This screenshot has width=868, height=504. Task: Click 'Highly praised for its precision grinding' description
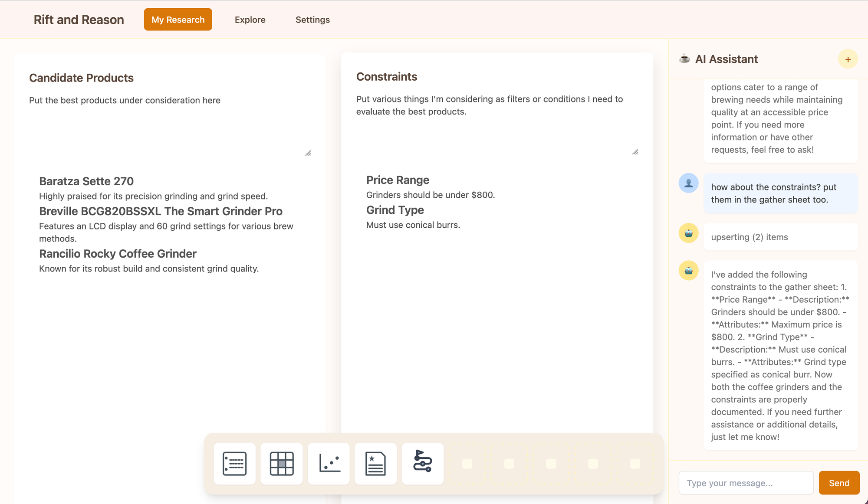click(153, 196)
